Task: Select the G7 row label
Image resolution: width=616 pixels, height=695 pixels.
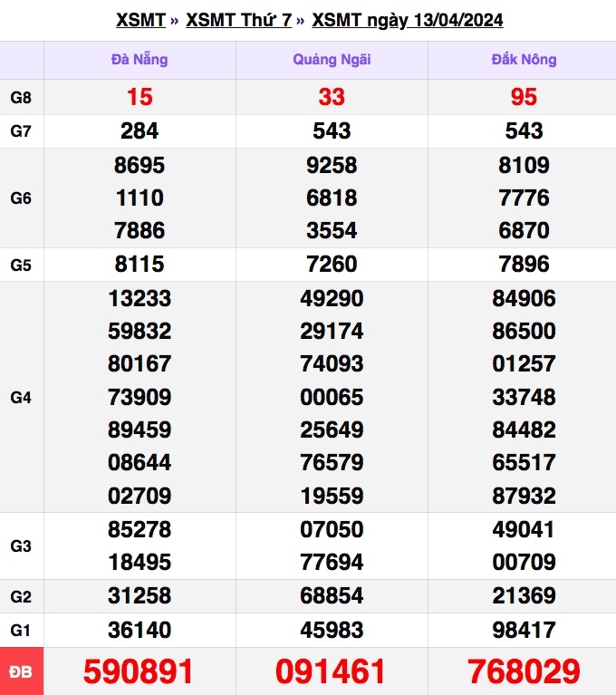Action: pos(21,131)
